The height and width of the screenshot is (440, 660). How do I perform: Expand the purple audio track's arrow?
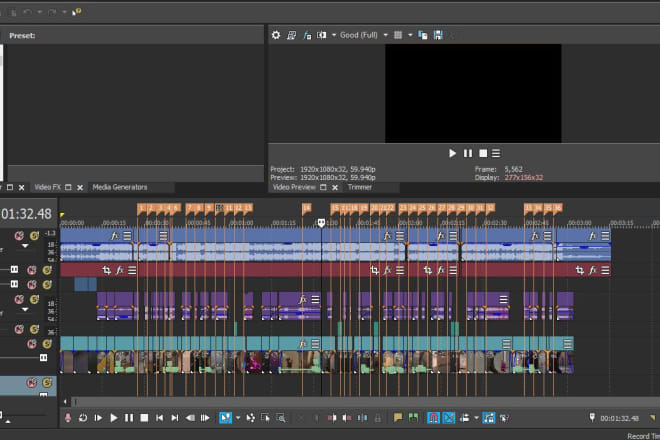click(25, 309)
